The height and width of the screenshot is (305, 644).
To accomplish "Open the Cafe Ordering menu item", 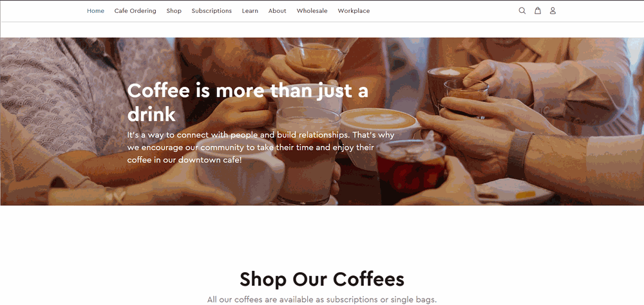I will coord(135,11).
